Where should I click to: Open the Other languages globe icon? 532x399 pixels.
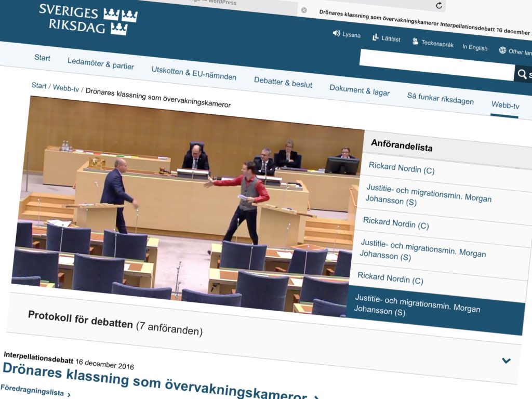(502, 50)
